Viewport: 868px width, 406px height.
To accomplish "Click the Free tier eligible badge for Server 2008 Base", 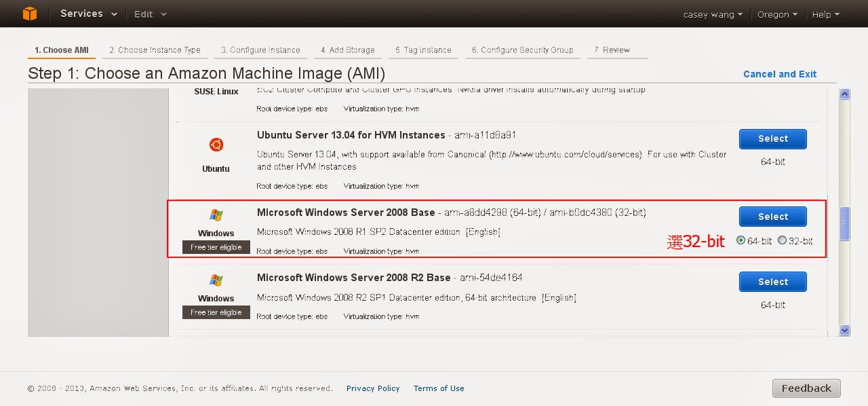I will point(216,247).
